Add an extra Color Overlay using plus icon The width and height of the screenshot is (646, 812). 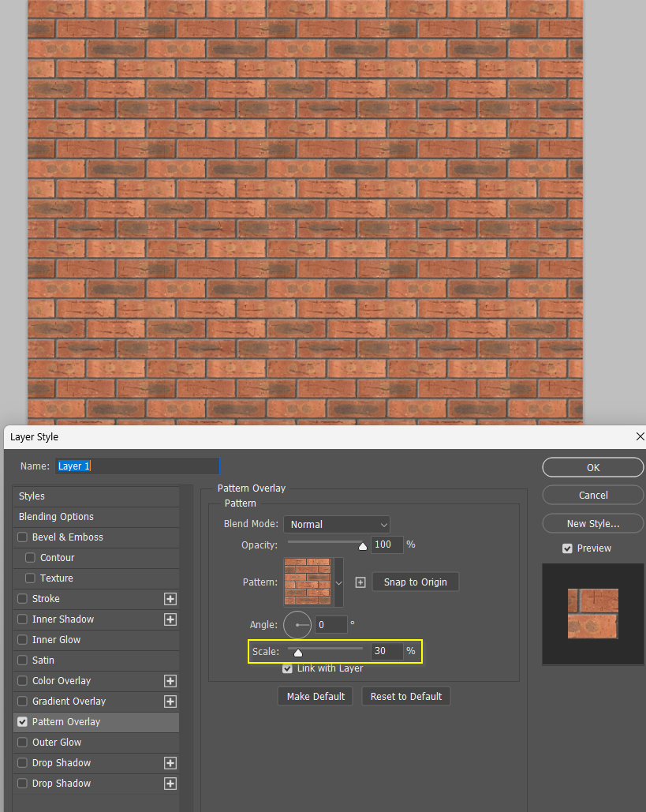pyautogui.click(x=170, y=680)
